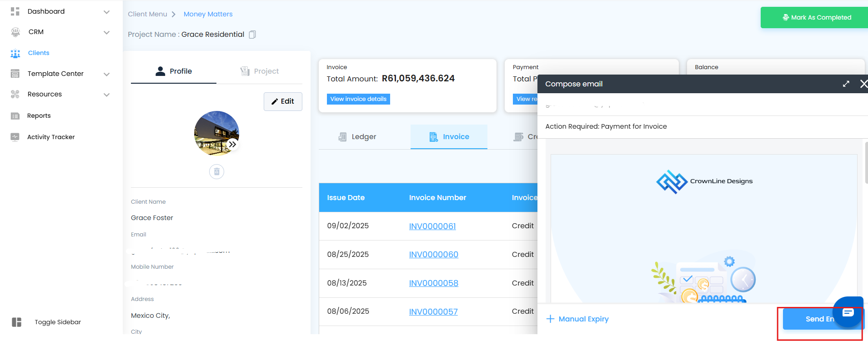The image size is (868, 341).
Task: Open Clients in the sidebar
Action: pyautogui.click(x=39, y=53)
